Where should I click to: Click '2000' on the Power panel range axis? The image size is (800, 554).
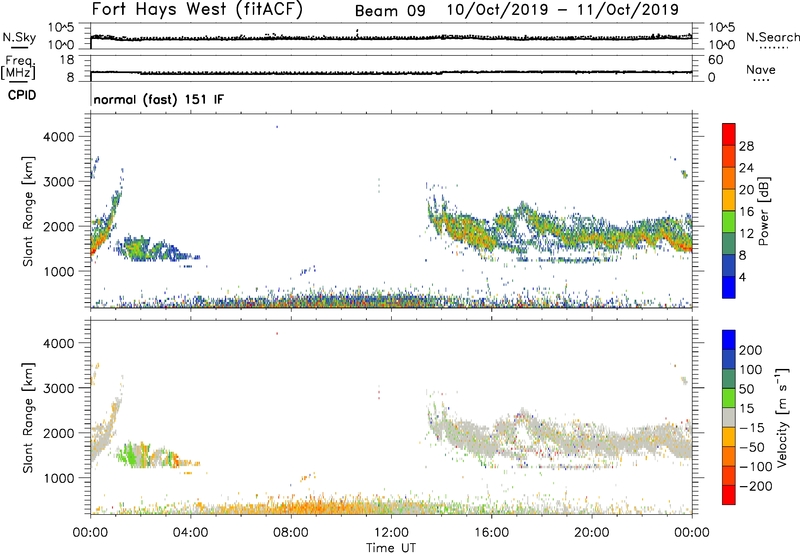tap(59, 226)
